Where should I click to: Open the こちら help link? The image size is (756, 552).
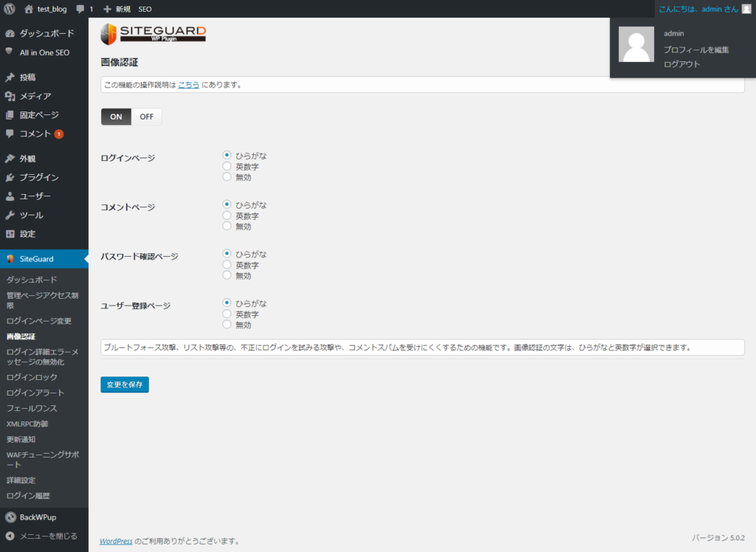tap(188, 85)
